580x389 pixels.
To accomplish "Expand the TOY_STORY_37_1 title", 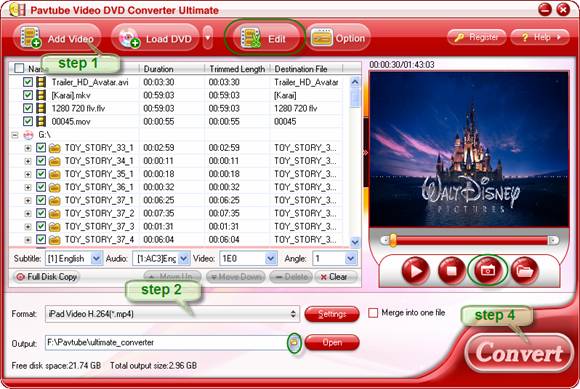I will pyautogui.click(x=28, y=200).
